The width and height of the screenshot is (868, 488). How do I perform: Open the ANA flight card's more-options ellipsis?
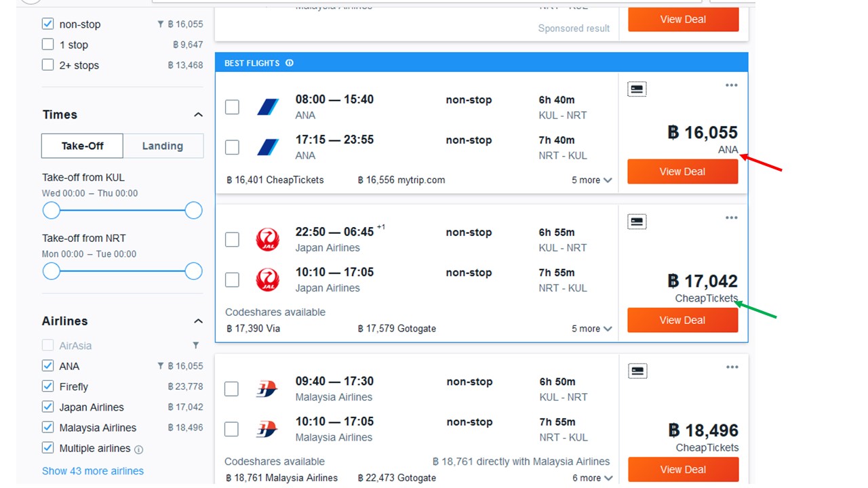(x=731, y=85)
